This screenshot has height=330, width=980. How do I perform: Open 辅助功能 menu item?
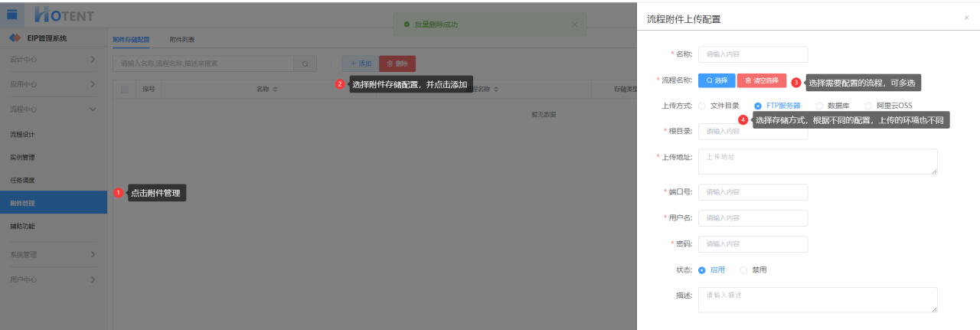click(x=53, y=226)
